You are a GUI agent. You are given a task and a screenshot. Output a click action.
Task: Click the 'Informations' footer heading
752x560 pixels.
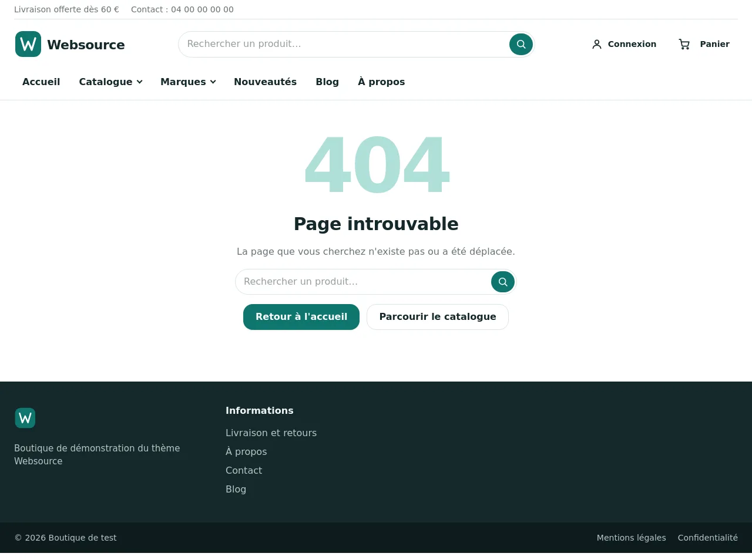[259, 410]
